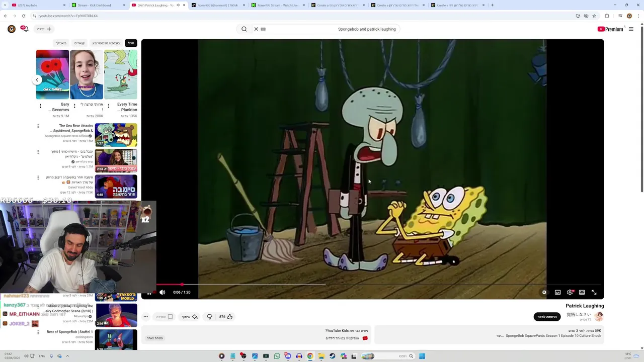This screenshot has width=644, height=362.
Task: Subscribe to the channel with the black button
Action: pyautogui.click(x=547, y=317)
